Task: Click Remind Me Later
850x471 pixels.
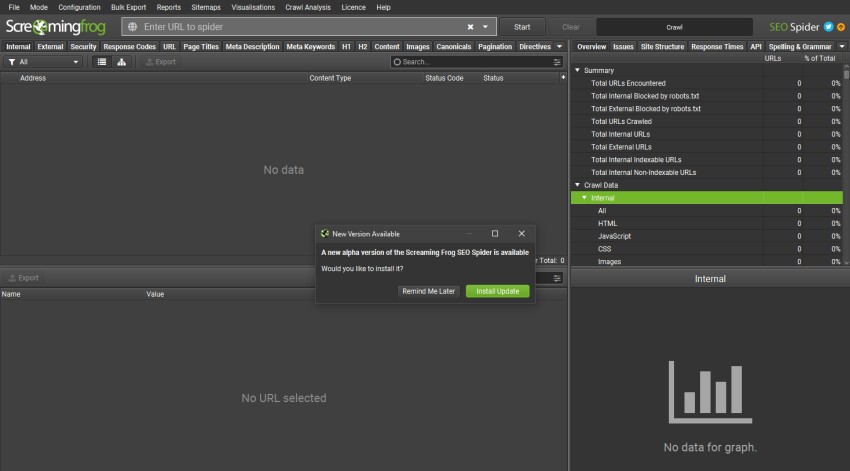Action: tap(428, 291)
